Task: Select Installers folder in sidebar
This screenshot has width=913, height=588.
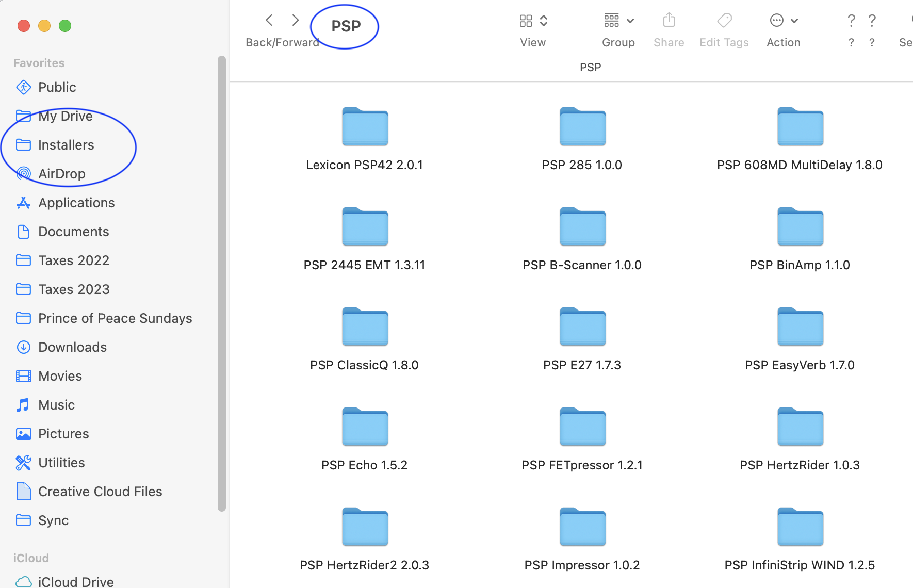Action: click(66, 145)
